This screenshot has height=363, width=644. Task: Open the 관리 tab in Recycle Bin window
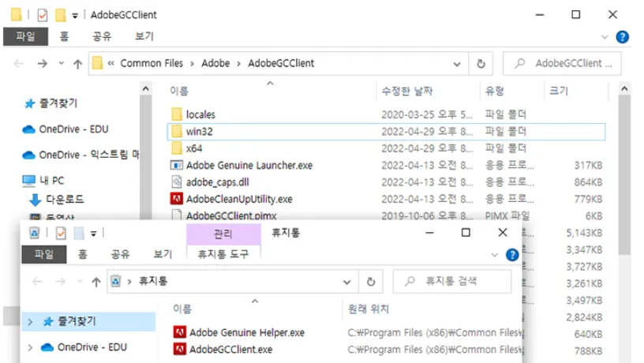click(x=223, y=234)
